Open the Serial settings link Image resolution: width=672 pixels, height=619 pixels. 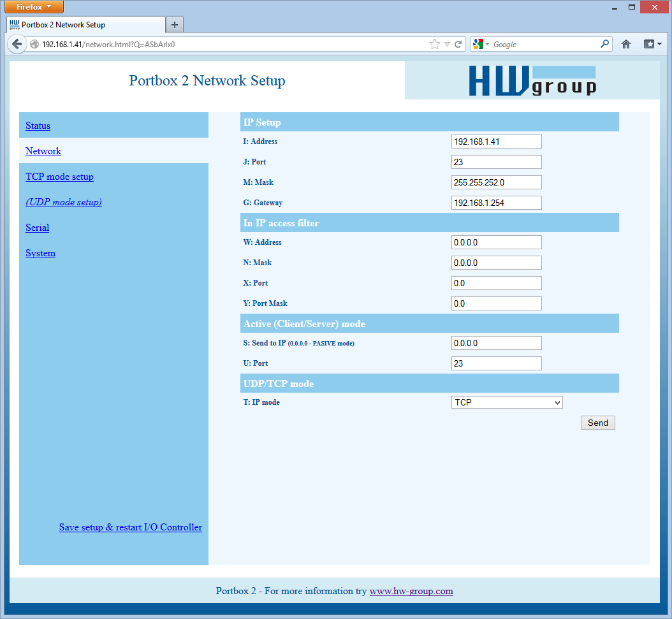click(37, 228)
